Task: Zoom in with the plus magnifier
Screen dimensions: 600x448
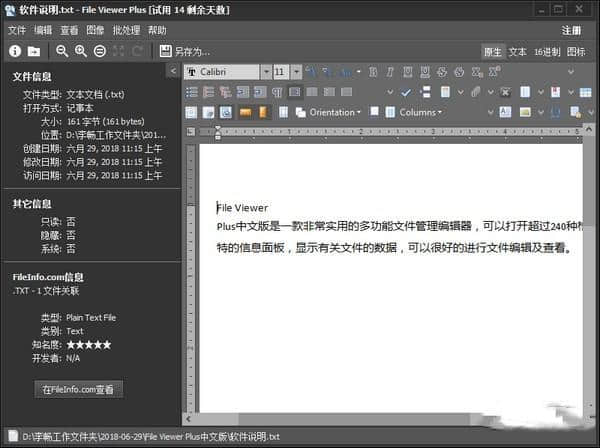Action: [x=81, y=51]
